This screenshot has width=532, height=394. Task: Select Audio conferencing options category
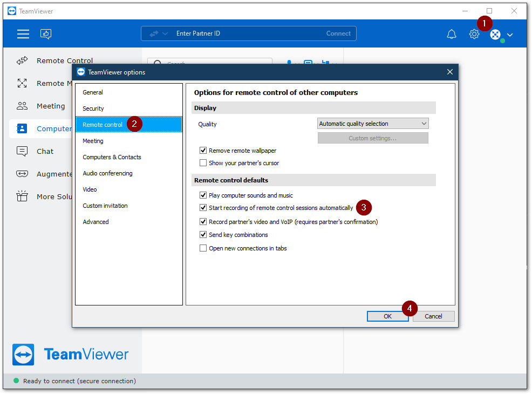click(128, 173)
